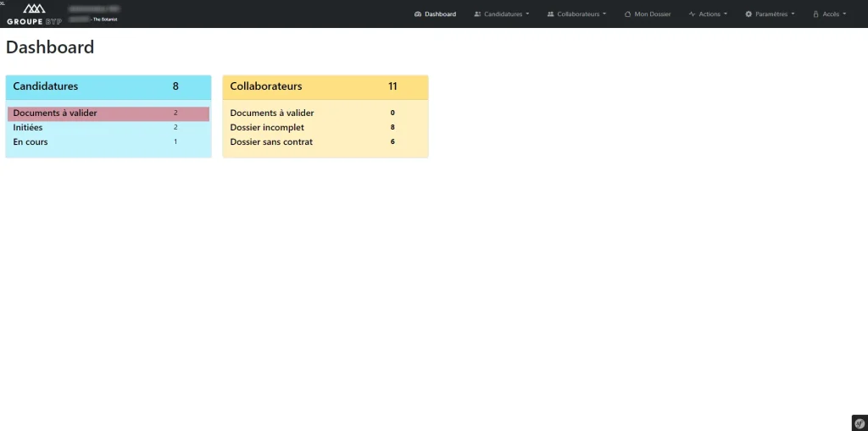Select En cours row in Candidatures
Screen dimensions: 868x431
click(108, 142)
